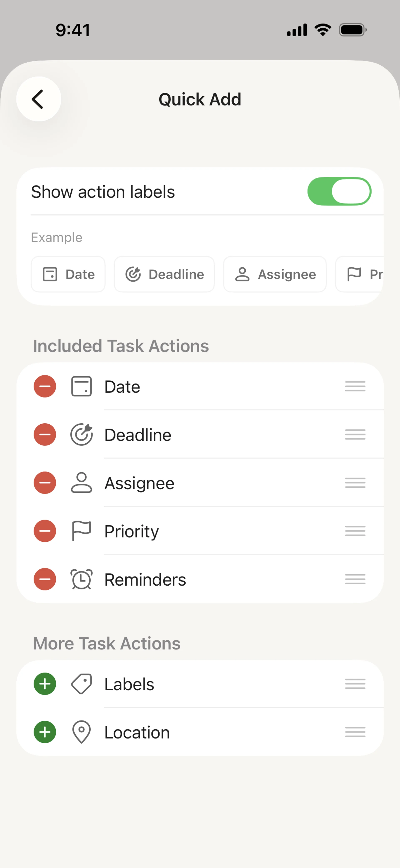Remove Assignee from included task actions
The width and height of the screenshot is (400, 868).
tap(45, 483)
